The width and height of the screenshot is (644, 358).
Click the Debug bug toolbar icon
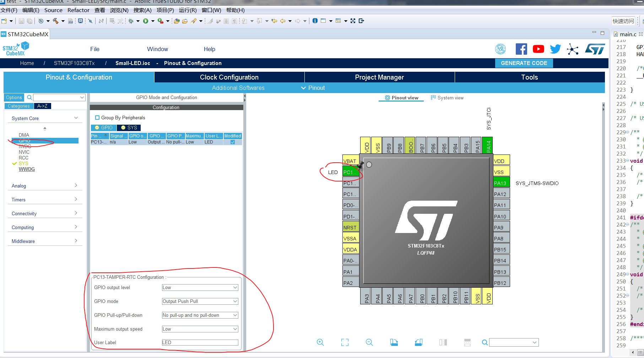tap(131, 21)
